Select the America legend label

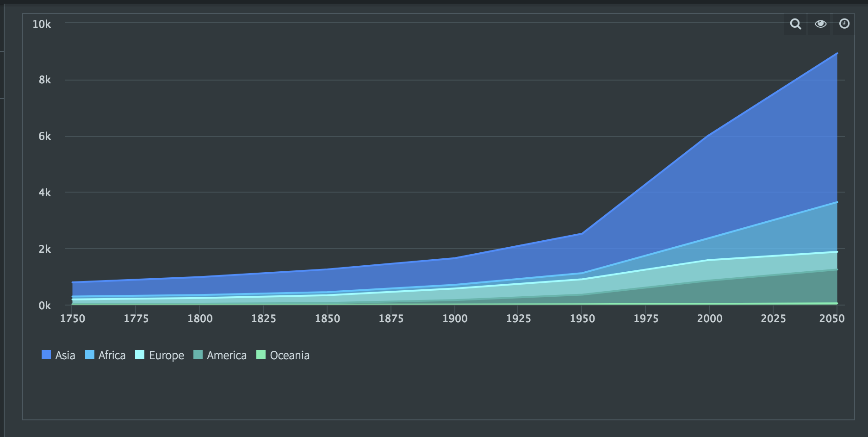tap(226, 355)
